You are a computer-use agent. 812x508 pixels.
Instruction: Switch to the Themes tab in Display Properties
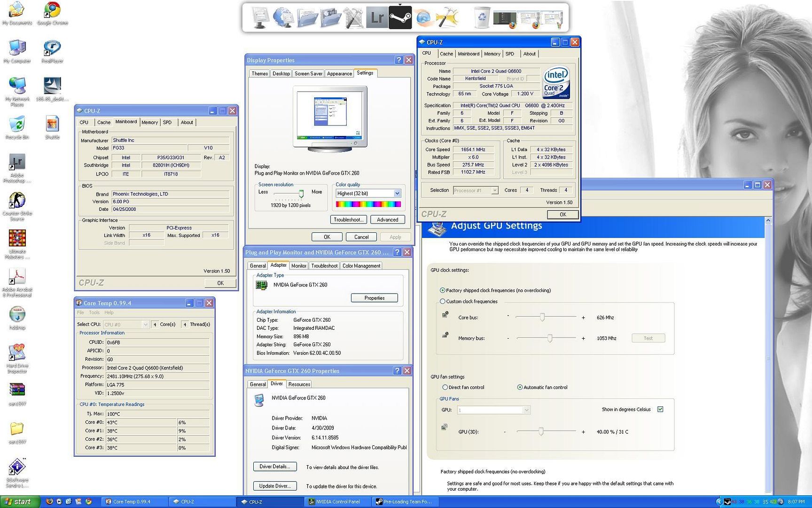tap(259, 73)
